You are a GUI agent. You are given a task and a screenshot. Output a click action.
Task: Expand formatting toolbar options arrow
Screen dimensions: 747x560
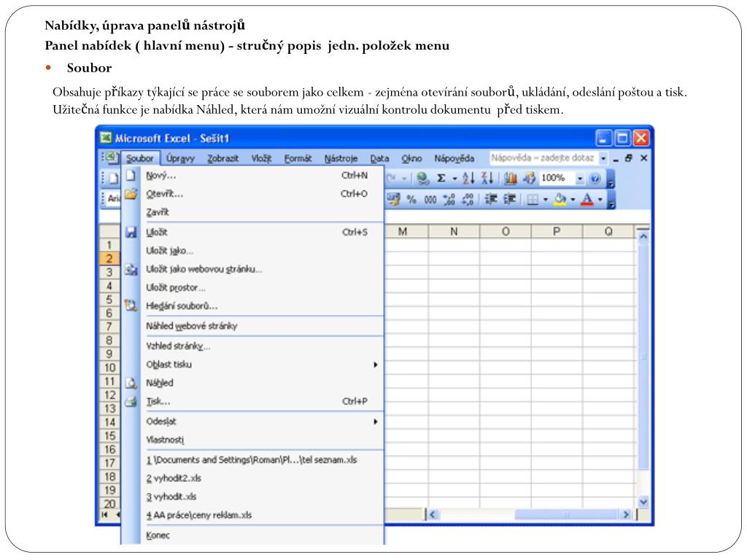coord(612,200)
